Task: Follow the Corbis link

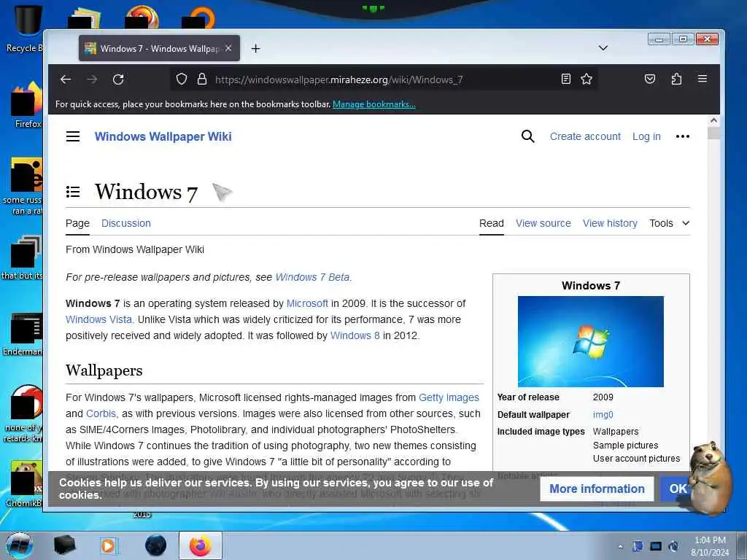Action: pyautogui.click(x=101, y=414)
